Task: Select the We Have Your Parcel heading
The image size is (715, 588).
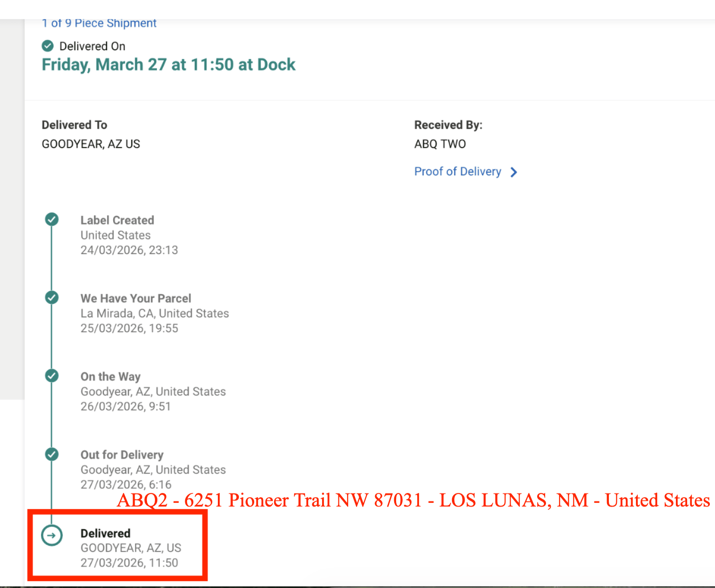Action: pyautogui.click(x=135, y=298)
